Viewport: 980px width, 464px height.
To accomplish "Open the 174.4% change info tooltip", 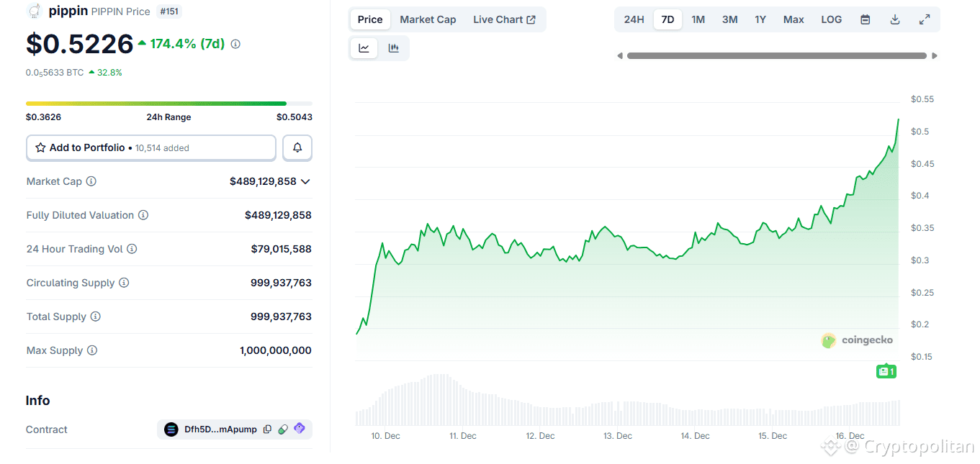I will tap(235, 44).
